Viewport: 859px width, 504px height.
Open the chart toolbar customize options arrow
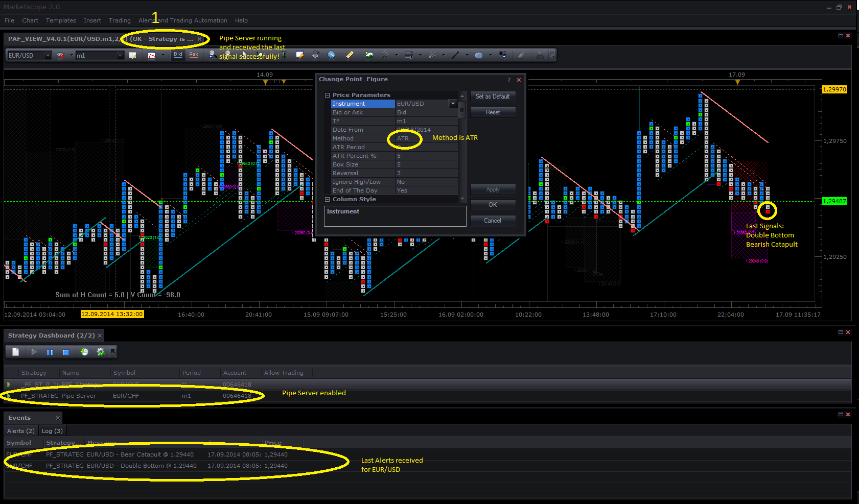(x=552, y=55)
